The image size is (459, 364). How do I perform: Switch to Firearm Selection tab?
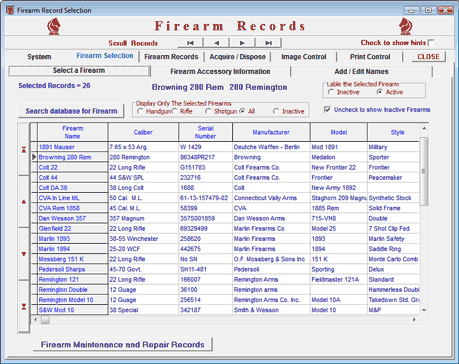pos(105,56)
